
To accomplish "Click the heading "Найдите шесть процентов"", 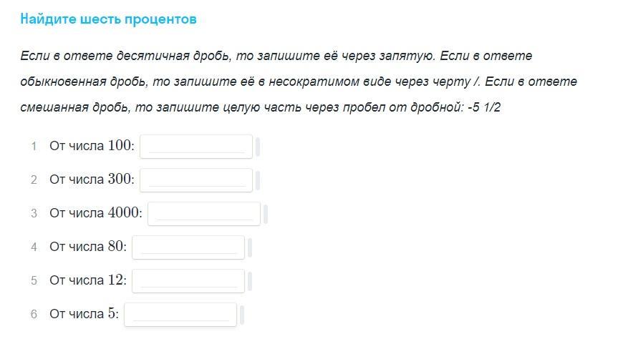I will pyautogui.click(x=108, y=19).
